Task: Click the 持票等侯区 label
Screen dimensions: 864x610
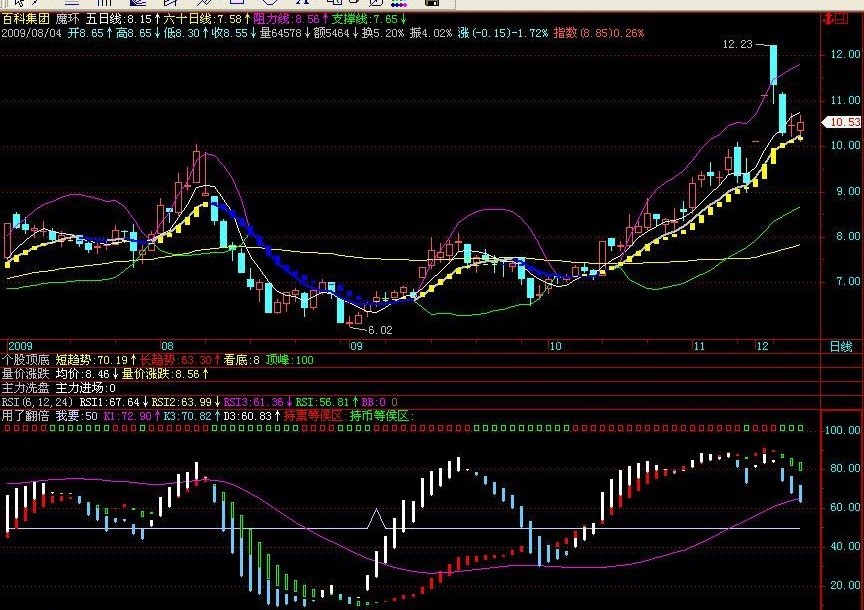Action: tap(314, 416)
